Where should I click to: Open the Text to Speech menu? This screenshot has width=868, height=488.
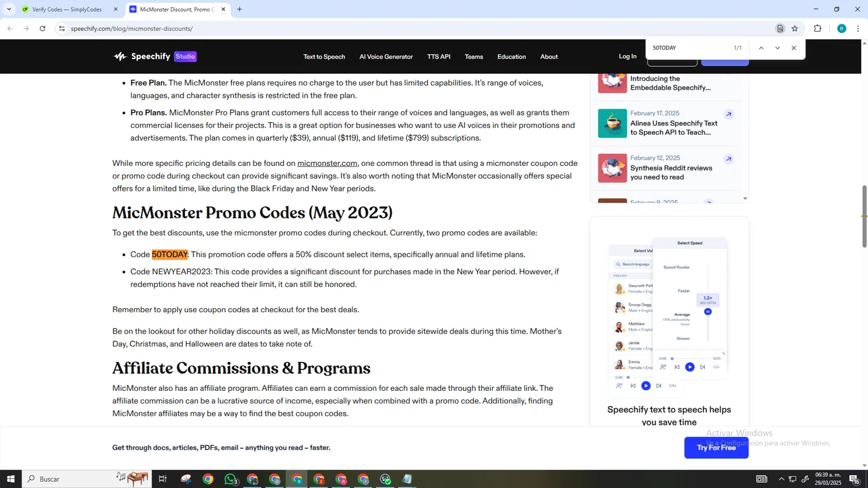324,57
